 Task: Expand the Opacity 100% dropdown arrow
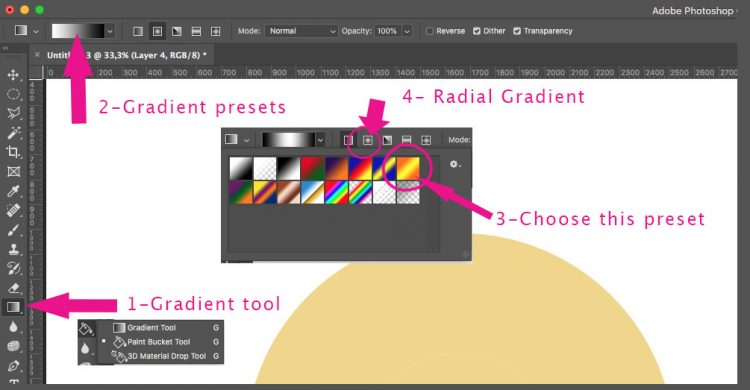407,31
